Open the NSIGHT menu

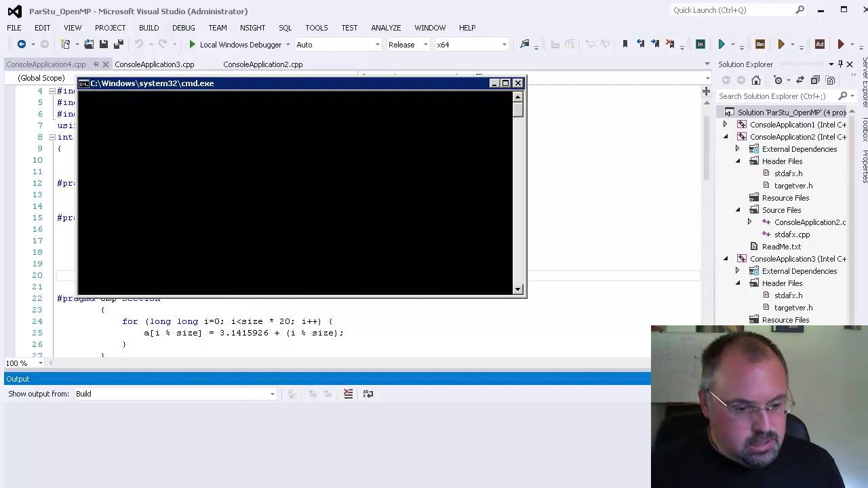[252, 28]
